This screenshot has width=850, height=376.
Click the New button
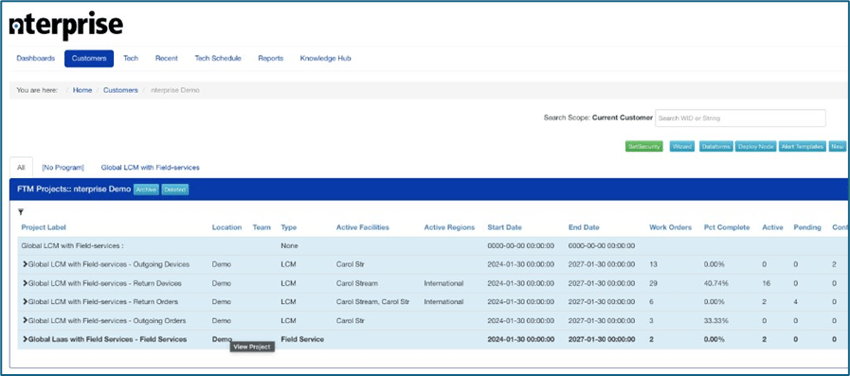pos(838,146)
